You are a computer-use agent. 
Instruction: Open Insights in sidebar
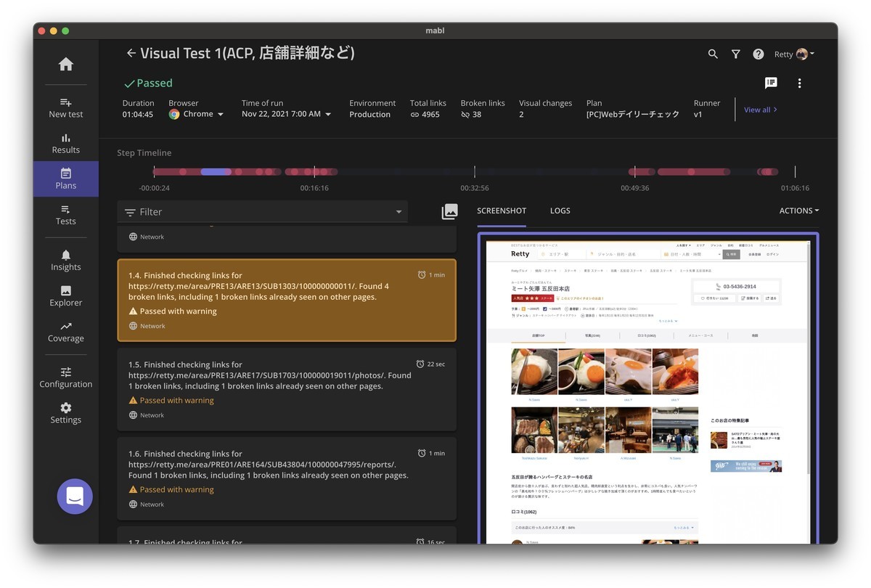tap(66, 260)
